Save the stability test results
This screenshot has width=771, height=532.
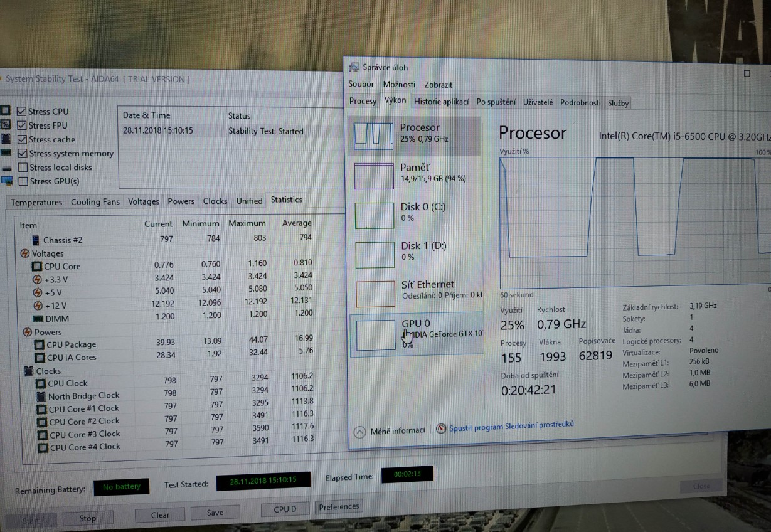(215, 513)
